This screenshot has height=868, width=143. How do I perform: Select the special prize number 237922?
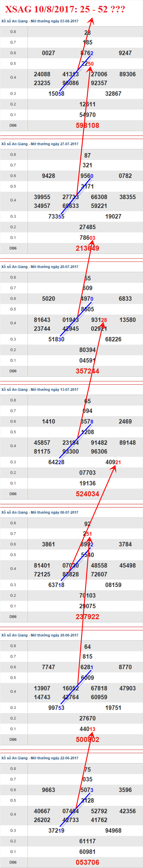87,617
